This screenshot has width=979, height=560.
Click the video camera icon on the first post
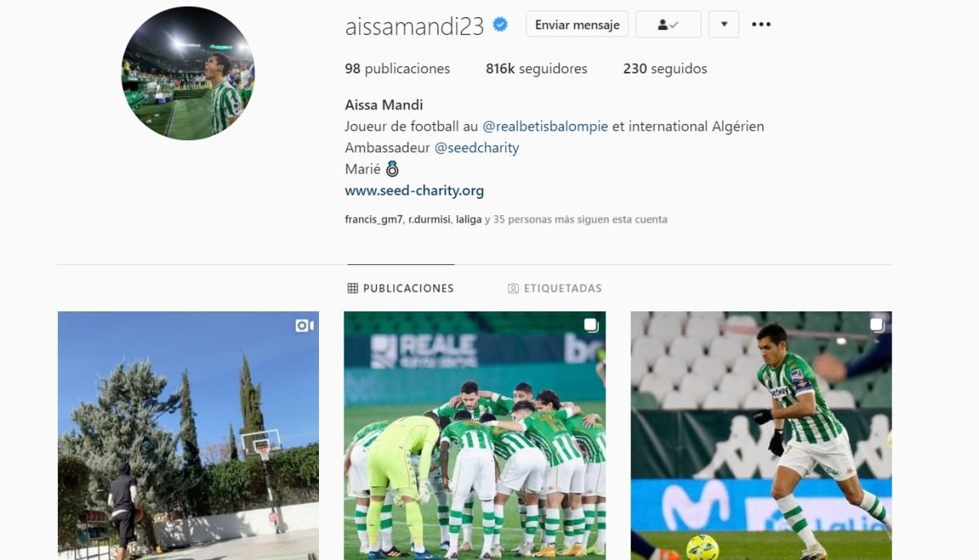(x=304, y=325)
